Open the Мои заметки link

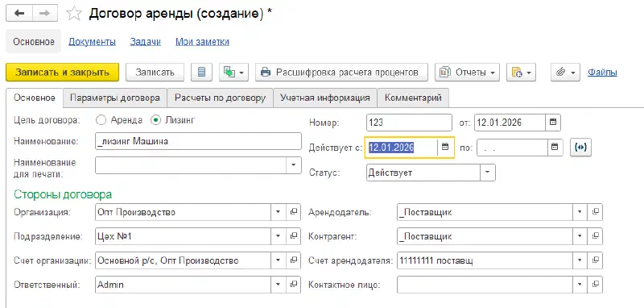(x=203, y=42)
